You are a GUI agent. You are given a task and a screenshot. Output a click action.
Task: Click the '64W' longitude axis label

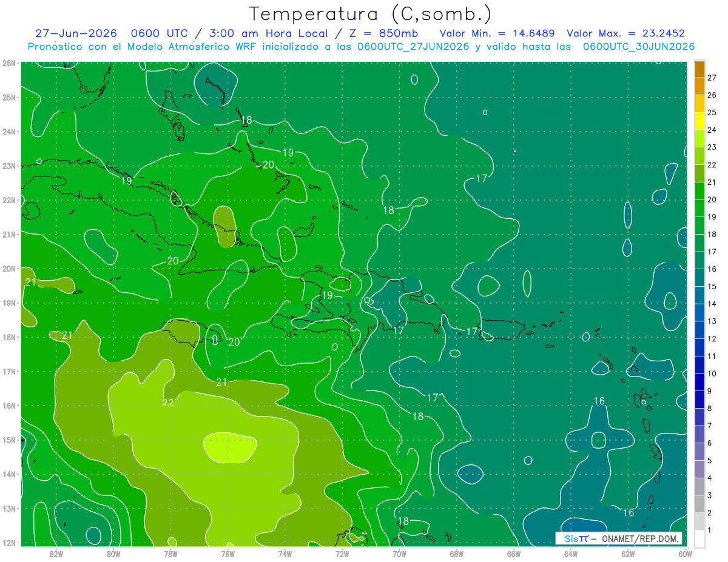[x=570, y=554]
